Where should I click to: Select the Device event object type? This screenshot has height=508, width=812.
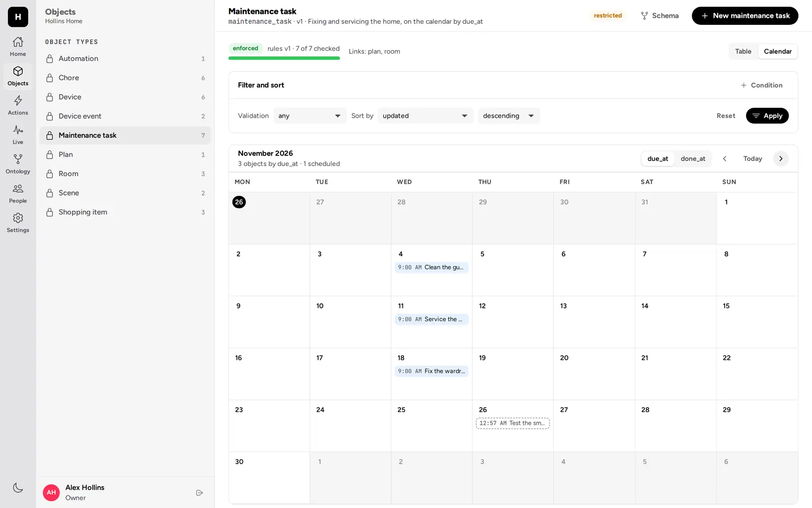click(x=125, y=116)
